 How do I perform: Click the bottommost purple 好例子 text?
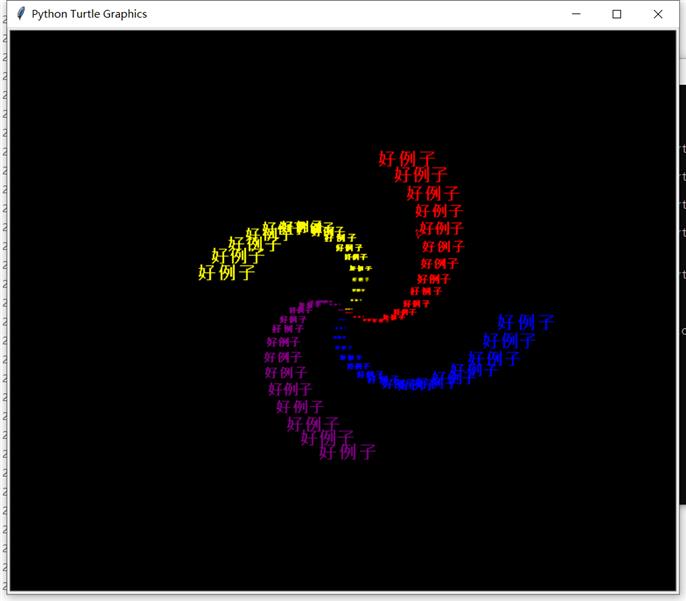(347, 452)
